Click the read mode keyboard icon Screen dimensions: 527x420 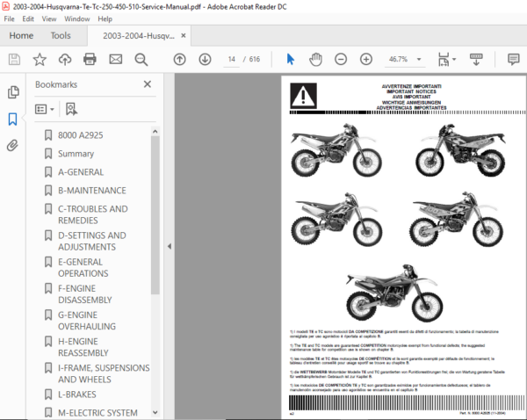476,60
